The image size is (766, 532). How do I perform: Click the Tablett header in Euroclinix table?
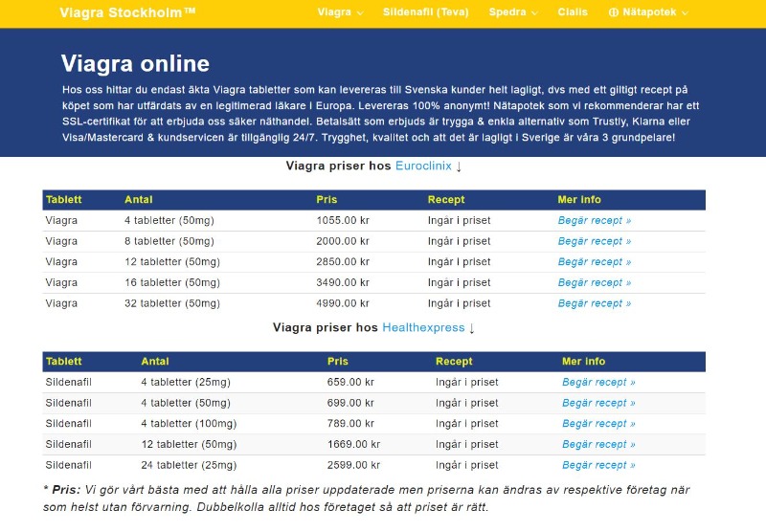point(64,200)
